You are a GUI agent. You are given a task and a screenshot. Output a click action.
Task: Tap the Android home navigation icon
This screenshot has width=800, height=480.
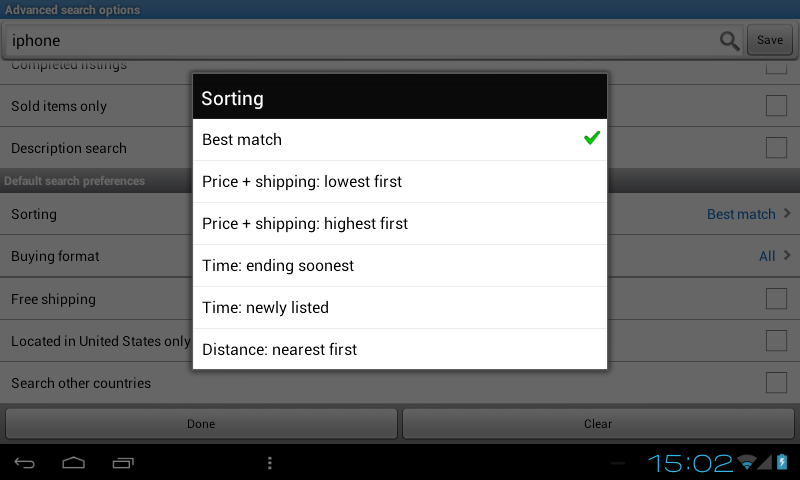coord(73,463)
